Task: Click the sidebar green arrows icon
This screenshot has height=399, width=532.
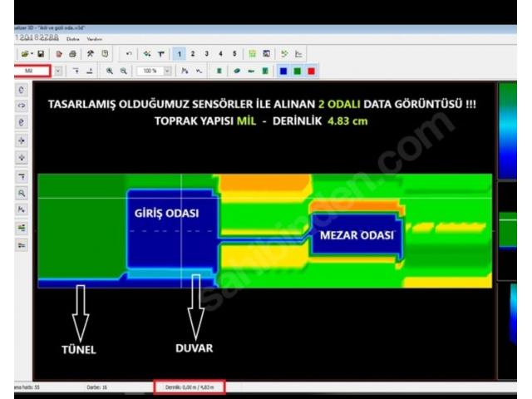Action: (22, 228)
